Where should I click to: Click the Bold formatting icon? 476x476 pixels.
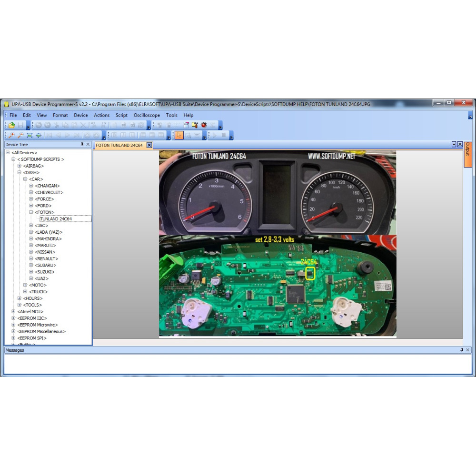(114, 135)
